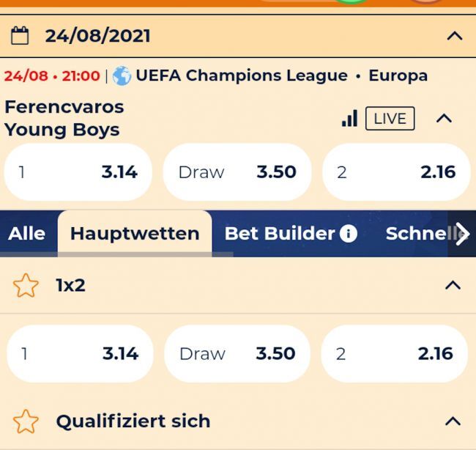This screenshot has height=450, width=476.
Task: Collapse the Qualifiziert sich section
Action: [453, 421]
